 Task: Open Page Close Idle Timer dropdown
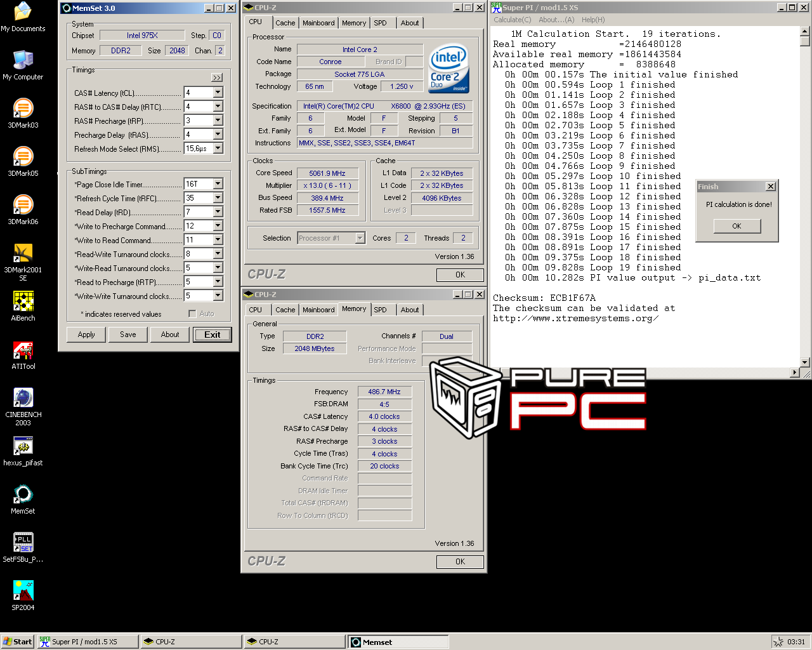click(x=218, y=184)
